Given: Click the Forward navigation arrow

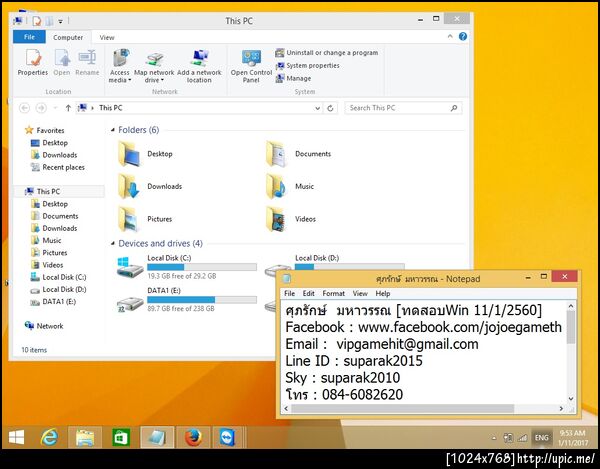Looking at the screenshot, I should point(41,108).
